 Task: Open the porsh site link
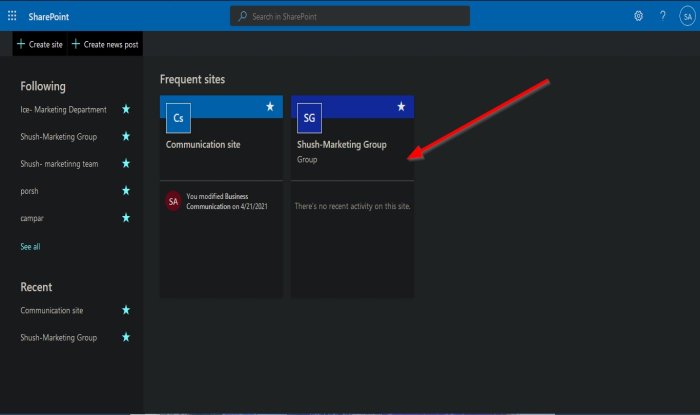29,191
